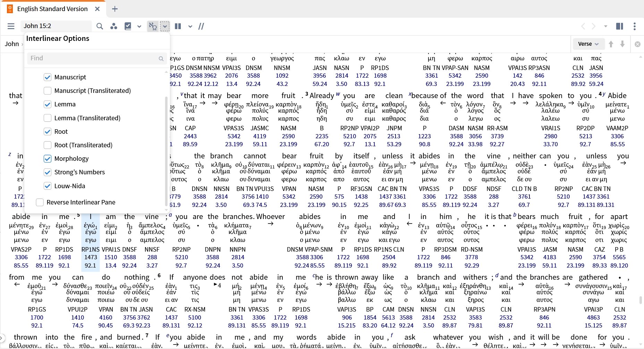Expand the column layout dropdown arrow

(x=190, y=26)
